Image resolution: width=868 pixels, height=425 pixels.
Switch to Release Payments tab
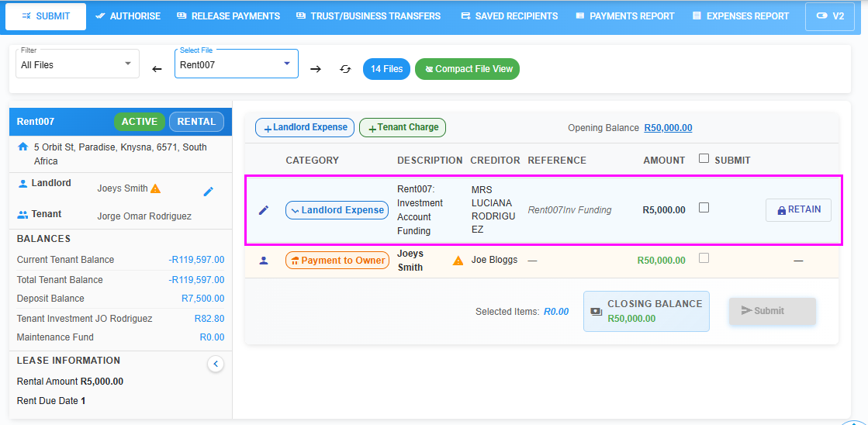click(228, 16)
